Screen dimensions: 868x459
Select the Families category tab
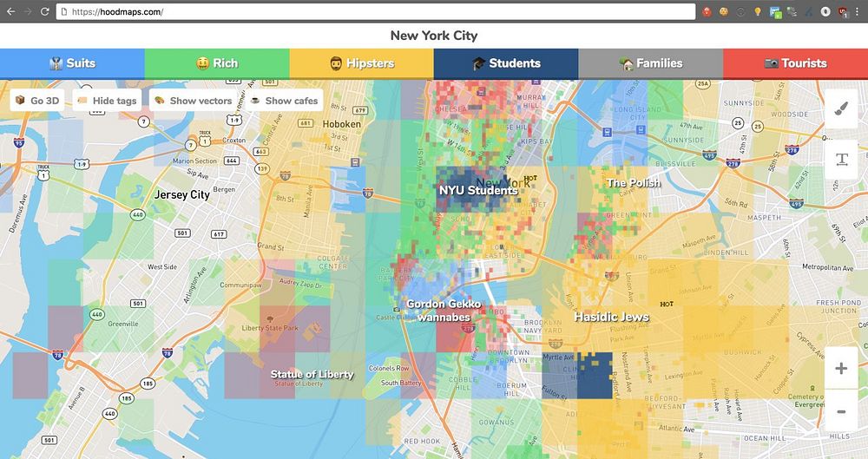pos(650,63)
